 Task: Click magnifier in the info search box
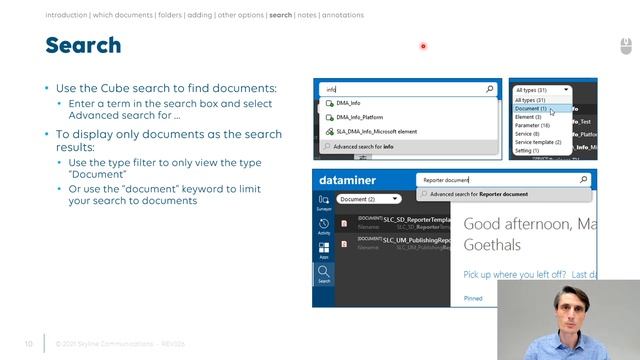point(490,89)
